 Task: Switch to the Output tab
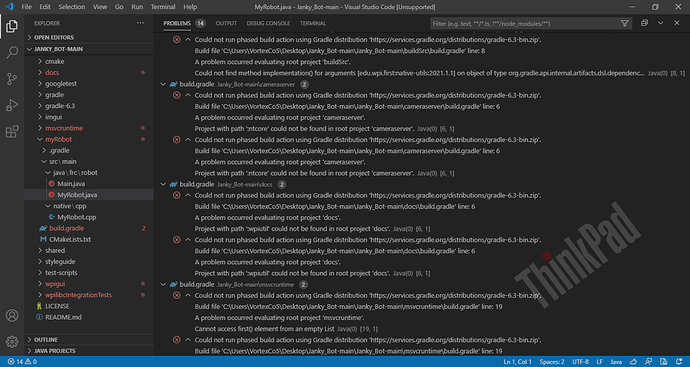point(226,23)
